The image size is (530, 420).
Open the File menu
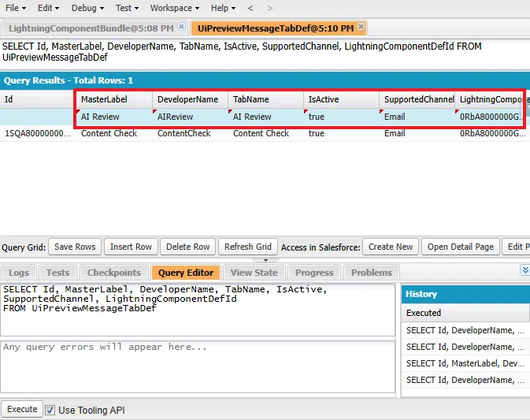click(16, 8)
